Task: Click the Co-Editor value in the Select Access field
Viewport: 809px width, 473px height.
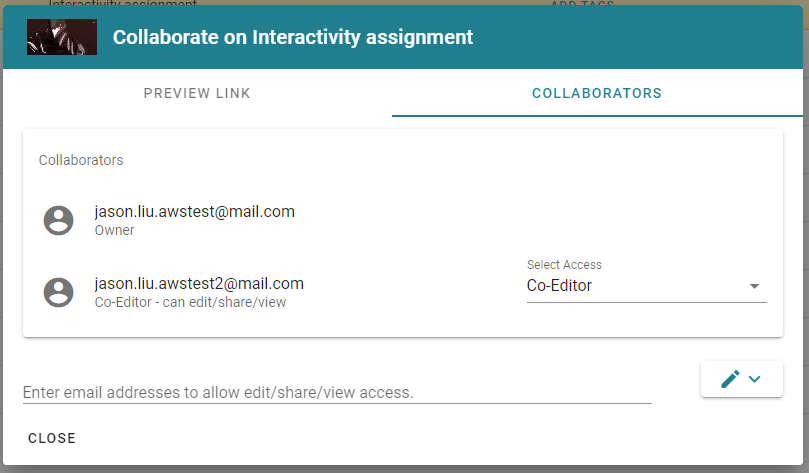Action: pyautogui.click(x=559, y=285)
